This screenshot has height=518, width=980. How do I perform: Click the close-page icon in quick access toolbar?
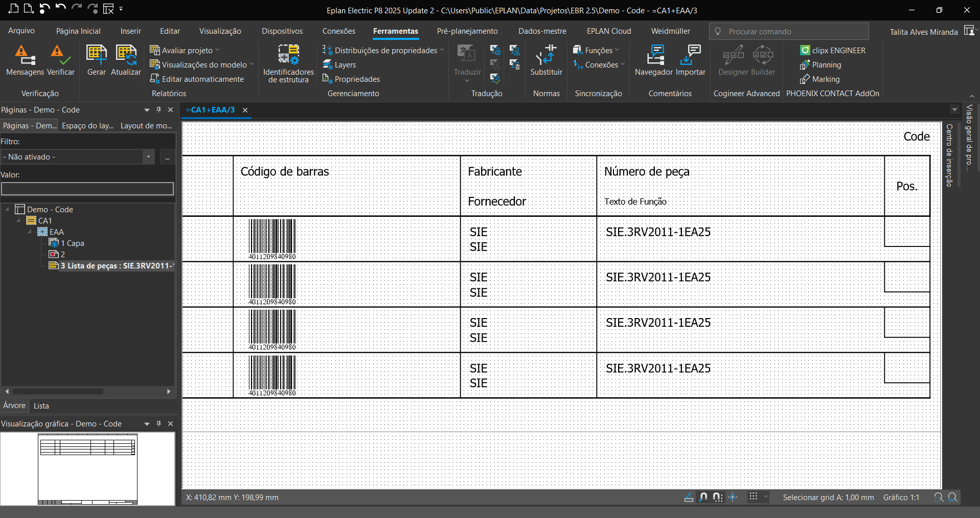coord(108,9)
